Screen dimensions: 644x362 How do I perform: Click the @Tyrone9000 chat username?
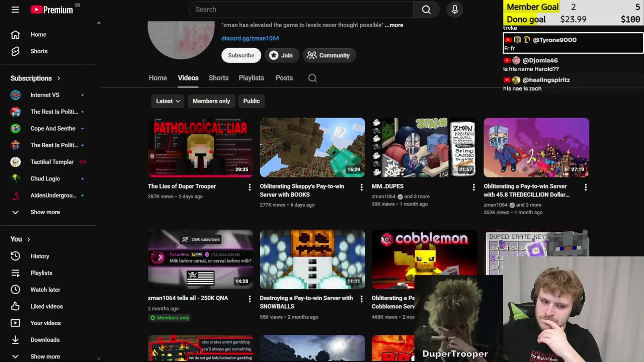click(x=554, y=40)
